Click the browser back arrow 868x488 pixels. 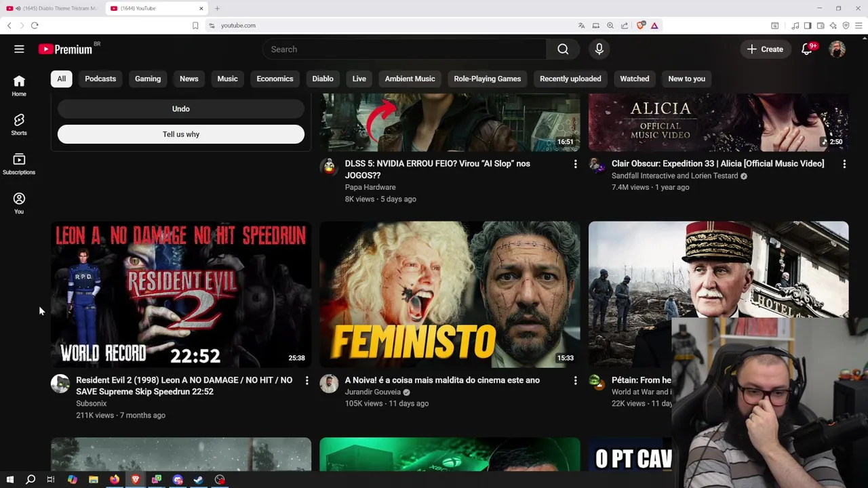tap(9, 25)
